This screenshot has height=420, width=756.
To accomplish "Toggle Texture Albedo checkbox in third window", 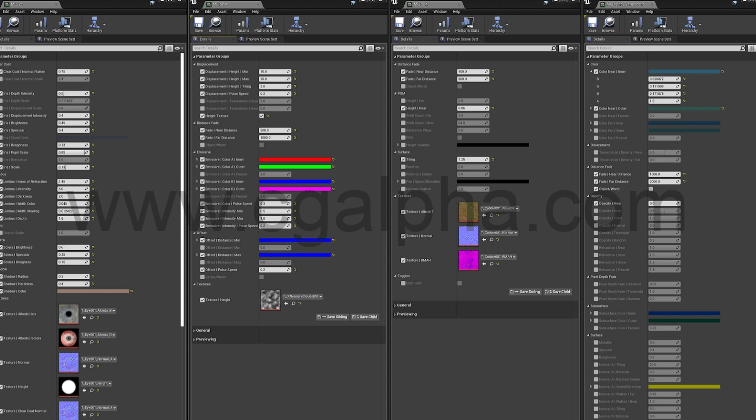I will 403,212.
